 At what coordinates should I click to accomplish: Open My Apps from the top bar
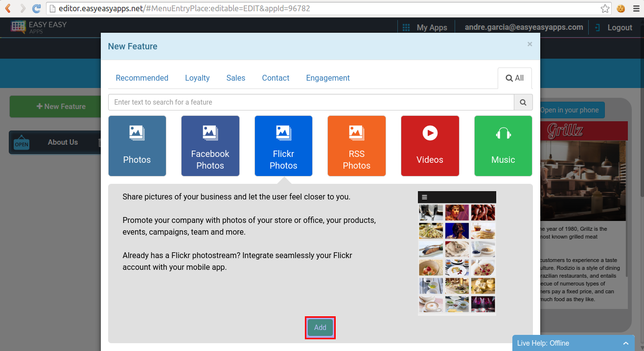click(x=426, y=27)
